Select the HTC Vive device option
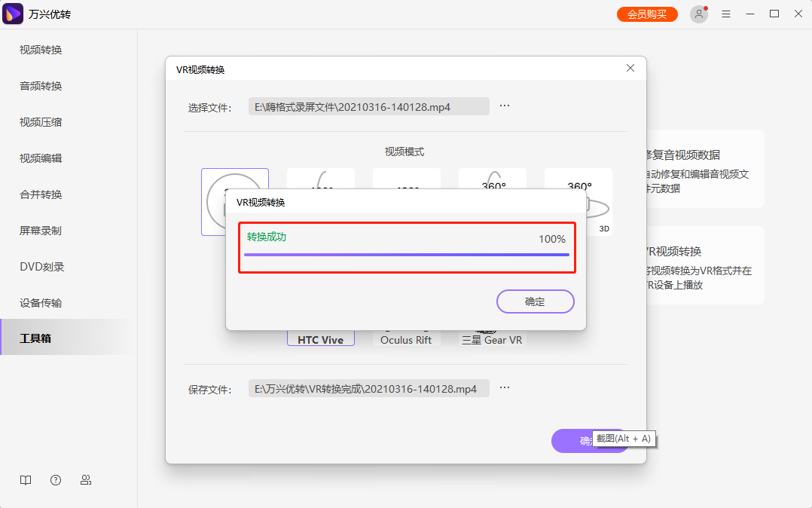812x508 pixels. 320,339
